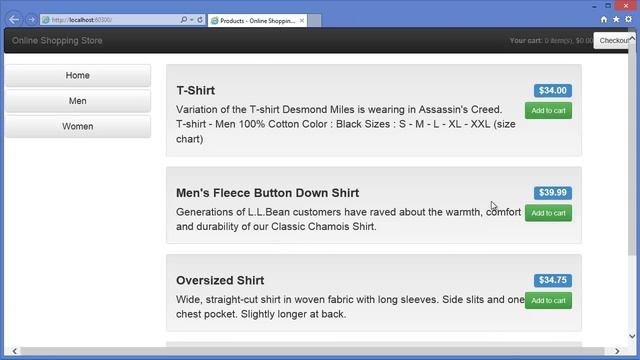
Task: Click the $34.75 price label
Action: click(553, 280)
